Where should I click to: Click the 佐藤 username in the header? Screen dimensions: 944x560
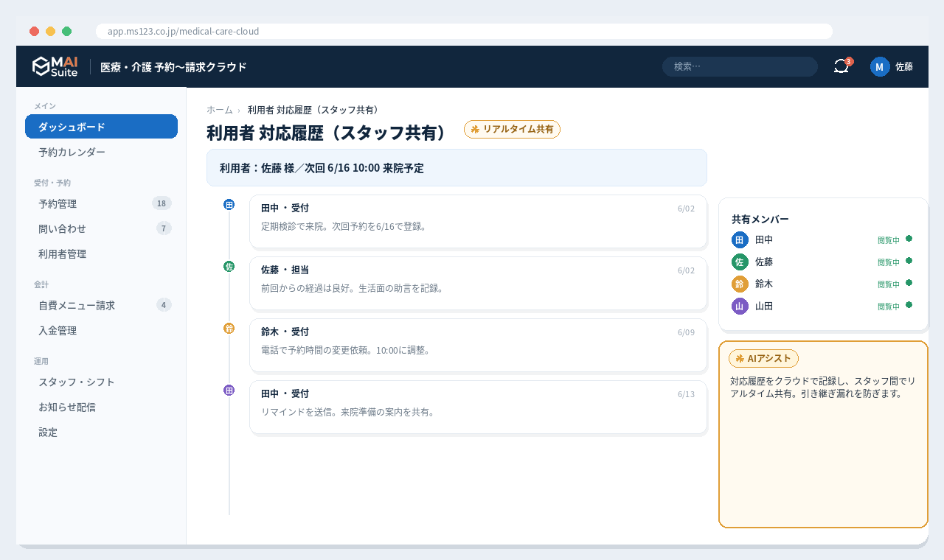click(904, 66)
